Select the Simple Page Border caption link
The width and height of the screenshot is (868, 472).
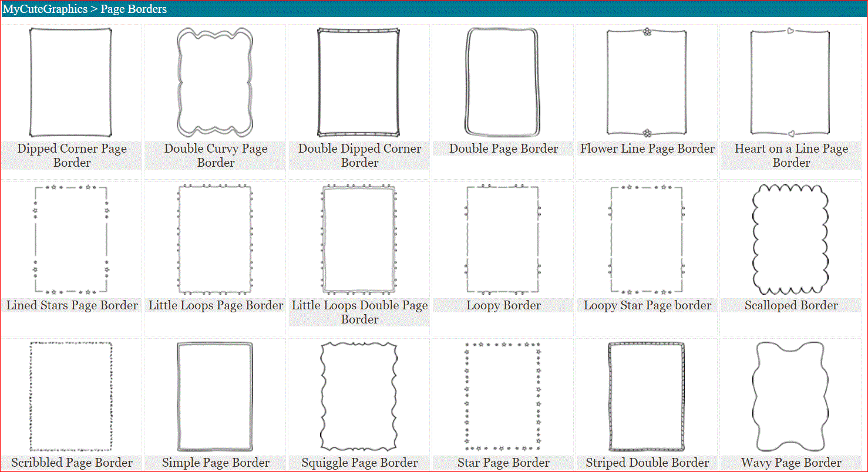point(216,463)
